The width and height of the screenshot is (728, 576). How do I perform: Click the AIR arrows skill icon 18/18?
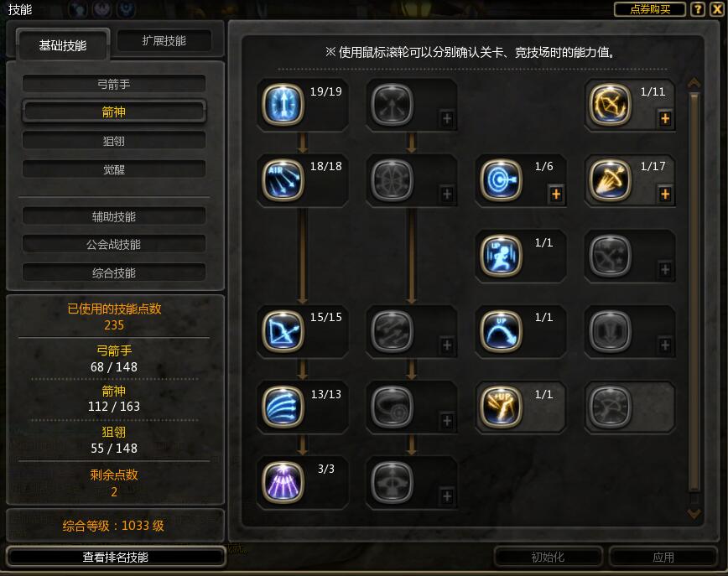point(283,180)
